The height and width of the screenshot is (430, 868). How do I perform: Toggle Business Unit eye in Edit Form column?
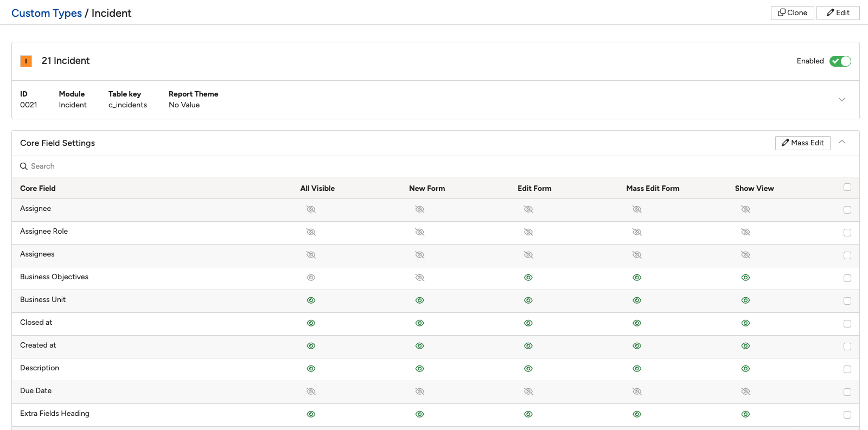point(528,300)
